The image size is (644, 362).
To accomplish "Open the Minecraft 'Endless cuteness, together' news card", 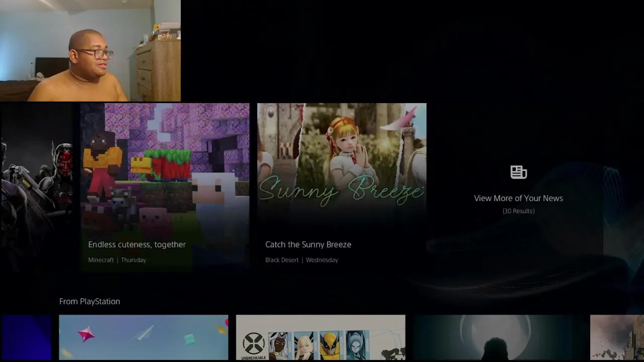I will 165,187.
